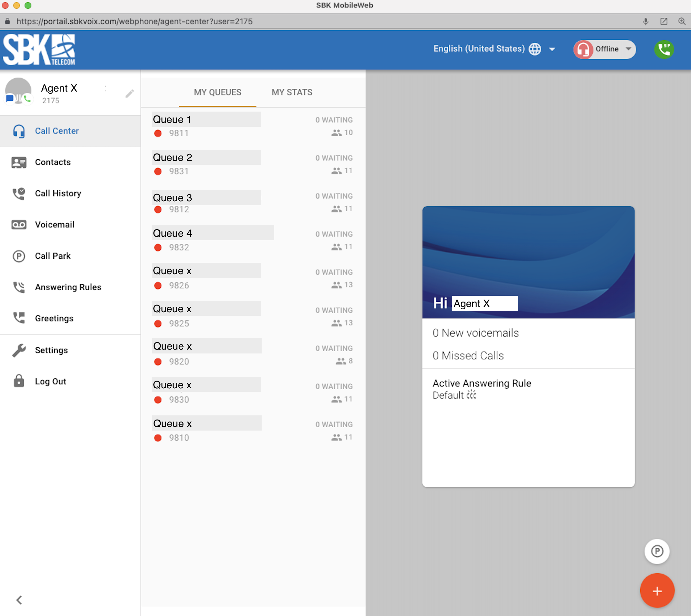Click the zoom magnifier icon

[682, 22]
